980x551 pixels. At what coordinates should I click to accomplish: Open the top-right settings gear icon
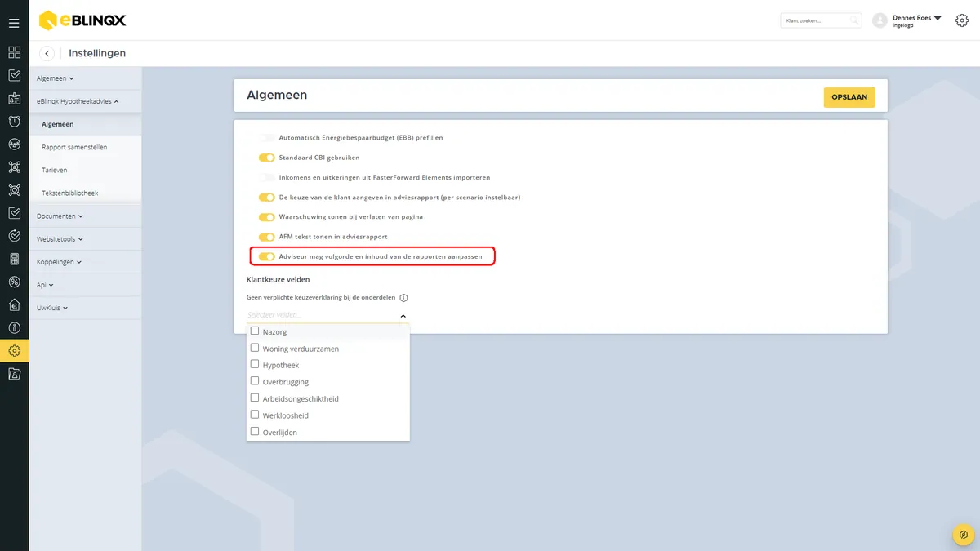tap(961, 20)
